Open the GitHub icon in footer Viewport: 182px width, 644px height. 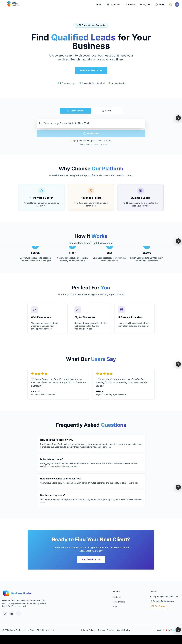[18, 614]
